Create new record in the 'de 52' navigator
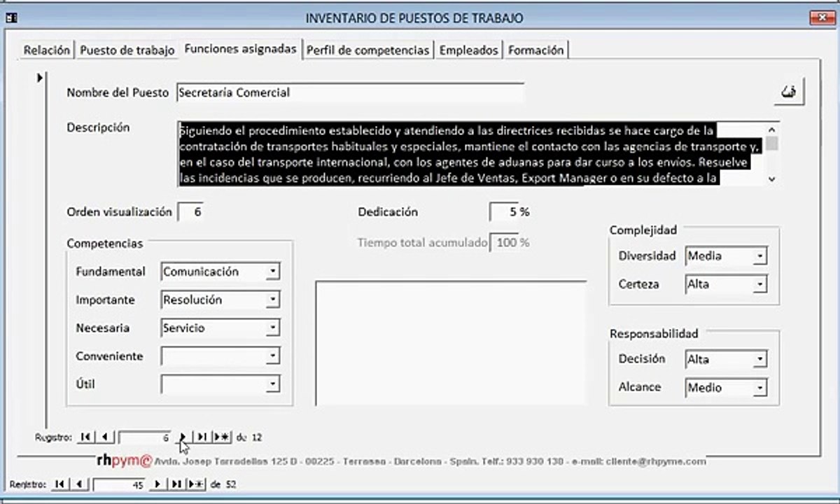Image resolution: width=840 pixels, height=504 pixels. pyautogui.click(x=196, y=484)
